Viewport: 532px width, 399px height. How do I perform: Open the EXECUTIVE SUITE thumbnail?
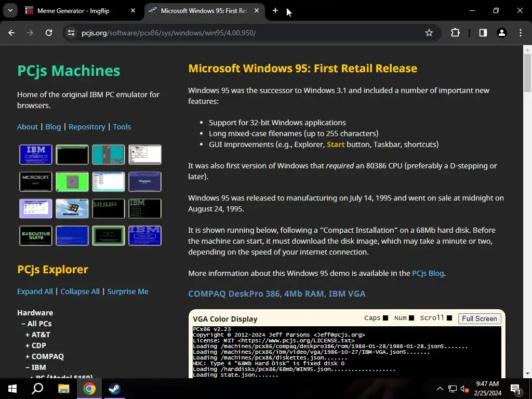36,235
